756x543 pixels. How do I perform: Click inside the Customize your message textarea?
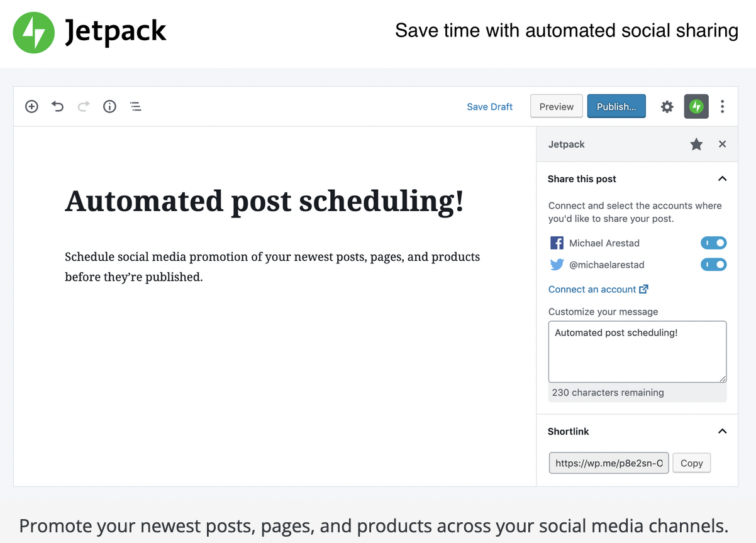point(636,352)
